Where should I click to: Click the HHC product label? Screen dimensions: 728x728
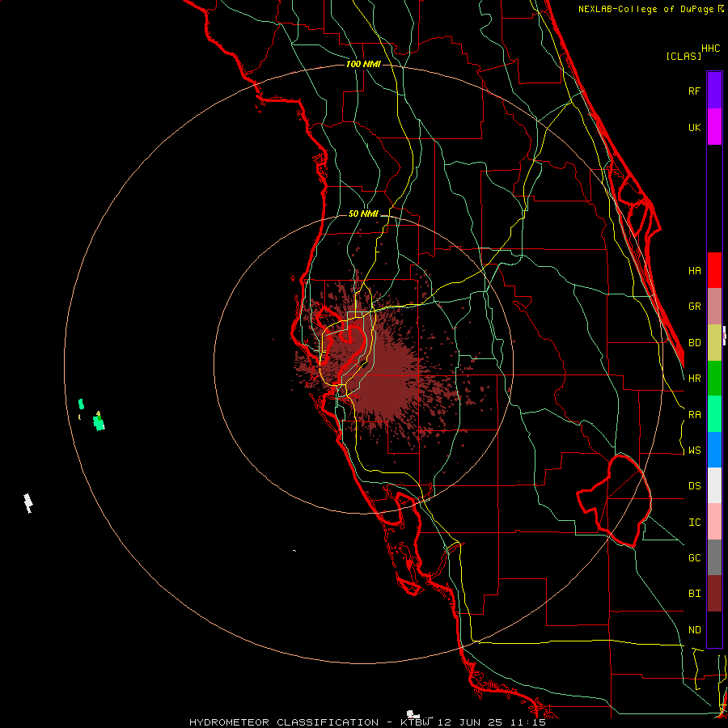tap(711, 49)
